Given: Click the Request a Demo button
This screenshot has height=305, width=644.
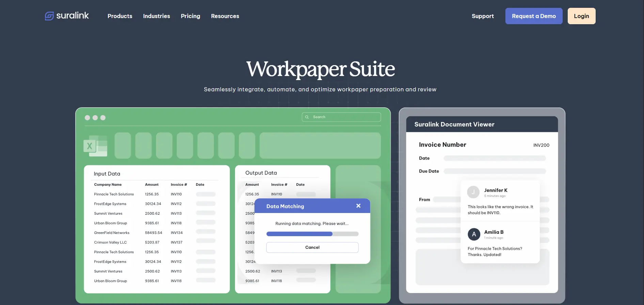Looking at the screenshot, I should pyautogui.click(x=534, y=16).
